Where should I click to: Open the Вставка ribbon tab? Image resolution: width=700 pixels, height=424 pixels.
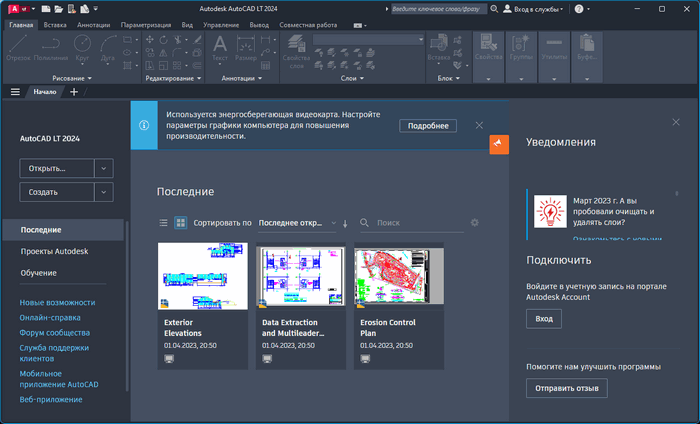56,23
